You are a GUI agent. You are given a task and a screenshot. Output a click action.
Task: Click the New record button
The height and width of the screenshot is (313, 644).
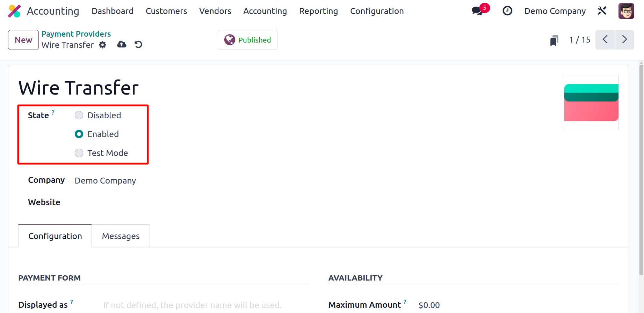pos(23,40)
